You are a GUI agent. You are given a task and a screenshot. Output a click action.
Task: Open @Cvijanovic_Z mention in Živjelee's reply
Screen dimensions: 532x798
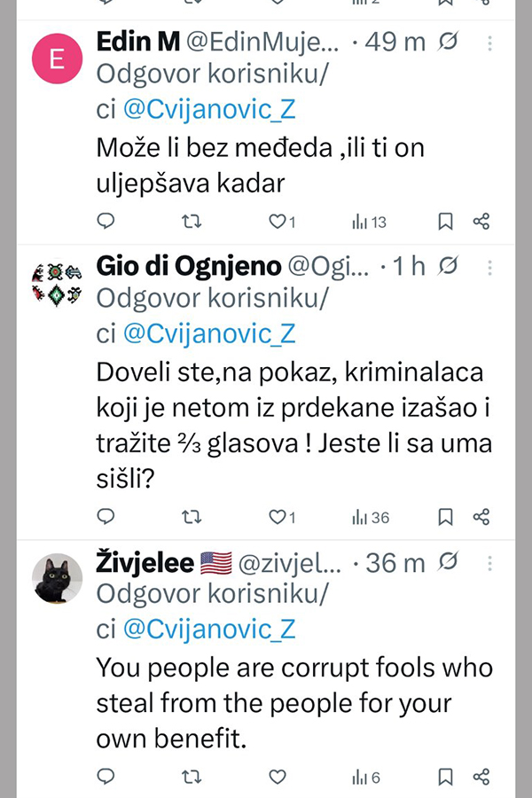209,630
